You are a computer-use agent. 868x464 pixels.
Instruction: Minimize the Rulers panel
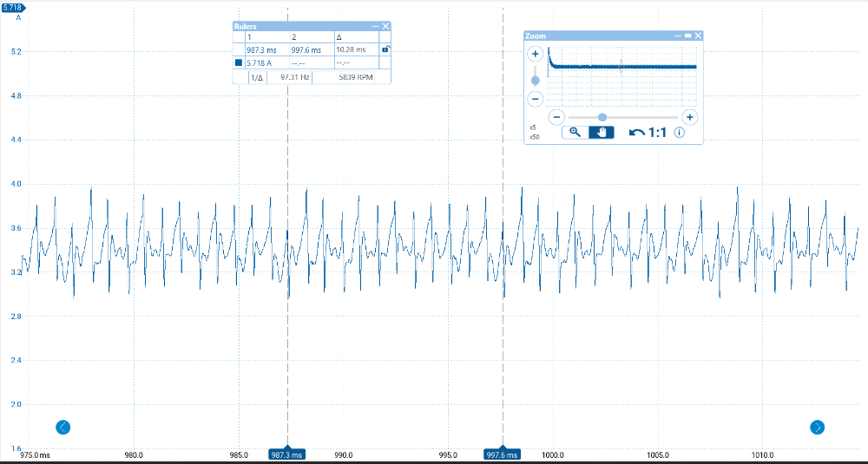pos(375,27)
